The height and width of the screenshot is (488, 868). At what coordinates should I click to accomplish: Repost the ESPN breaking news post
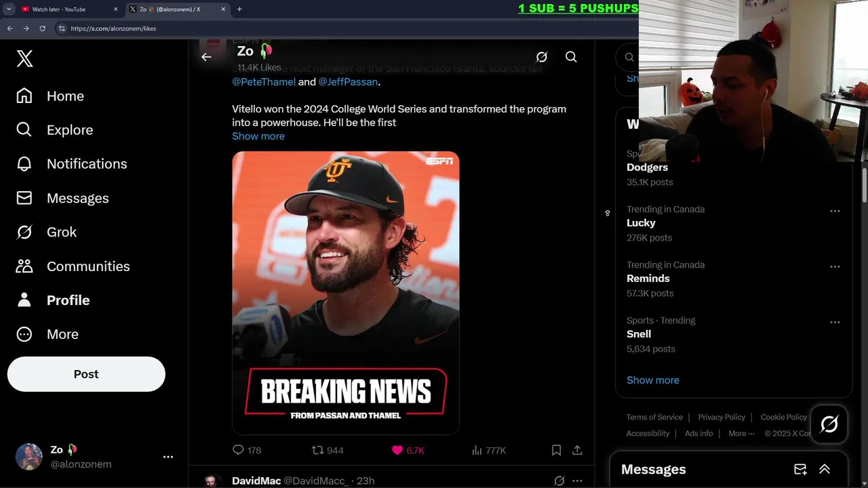click(327, 450)
